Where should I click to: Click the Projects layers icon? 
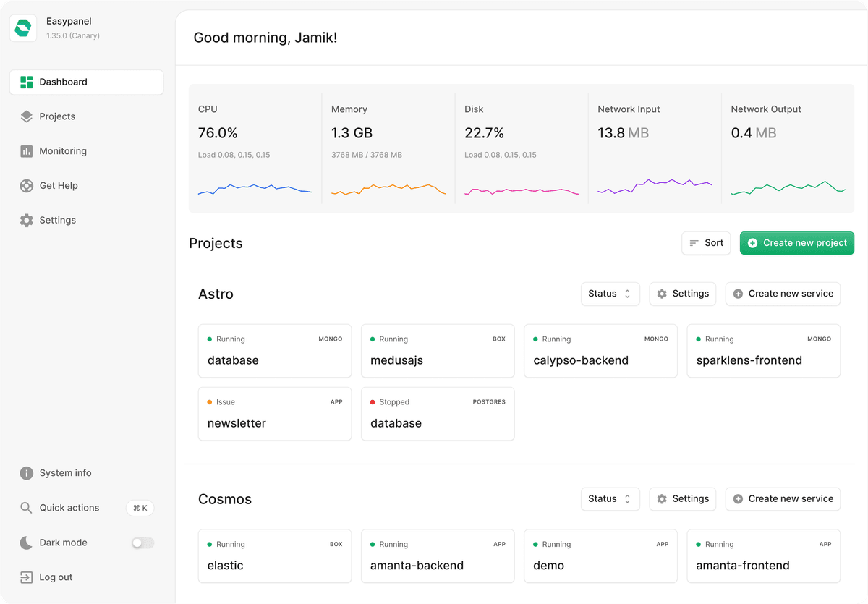click(x=27, y=116)
